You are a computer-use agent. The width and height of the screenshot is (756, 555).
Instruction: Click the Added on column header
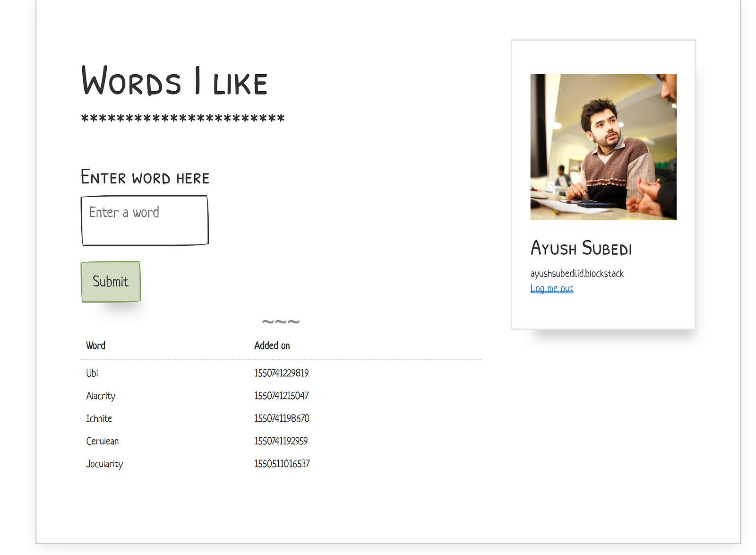click(272, 346)
